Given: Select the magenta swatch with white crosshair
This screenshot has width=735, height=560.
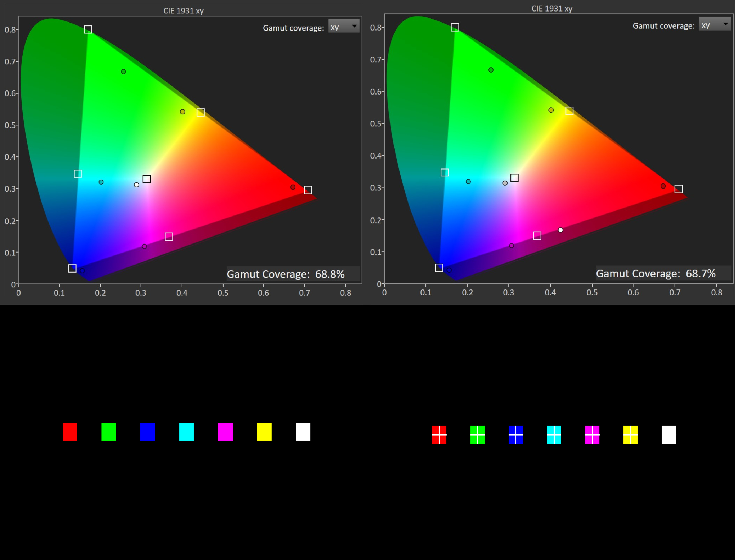Looking at the screenshot, I should (592, 435).
